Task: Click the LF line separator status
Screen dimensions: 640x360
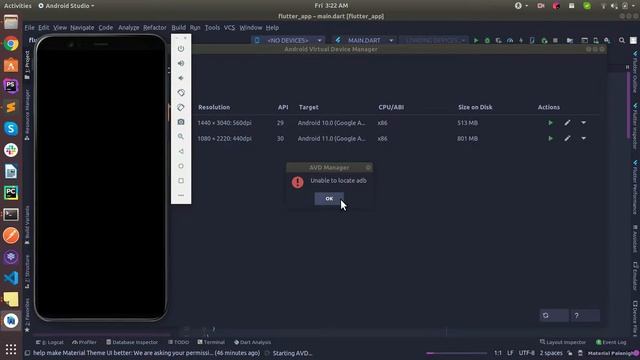Action: click(x=510, y=353)
